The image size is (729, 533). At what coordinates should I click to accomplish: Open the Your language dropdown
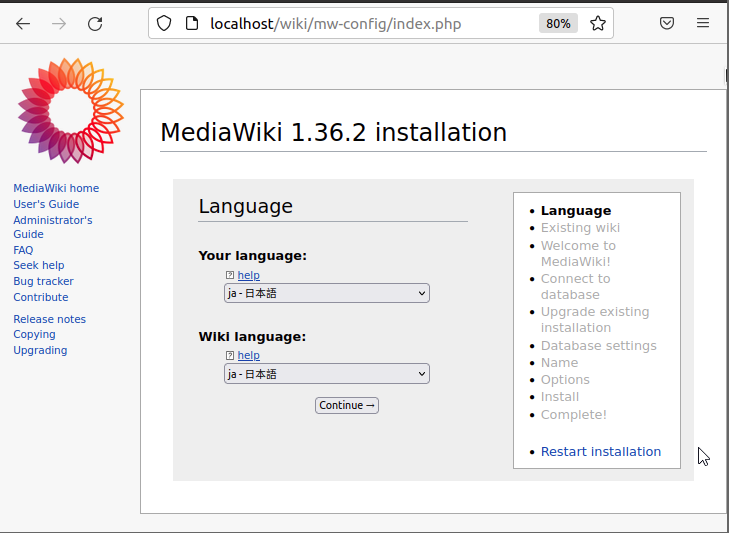(327, 293)
